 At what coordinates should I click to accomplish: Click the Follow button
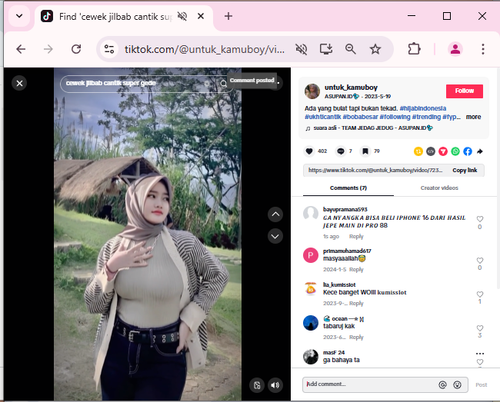[464, 91]
